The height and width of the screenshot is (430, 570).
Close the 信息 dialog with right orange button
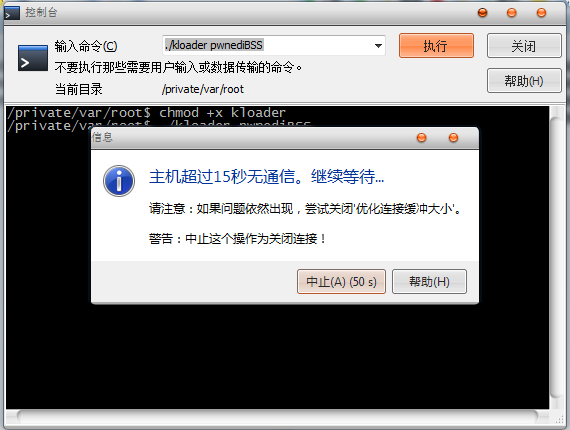click(453, 138)
